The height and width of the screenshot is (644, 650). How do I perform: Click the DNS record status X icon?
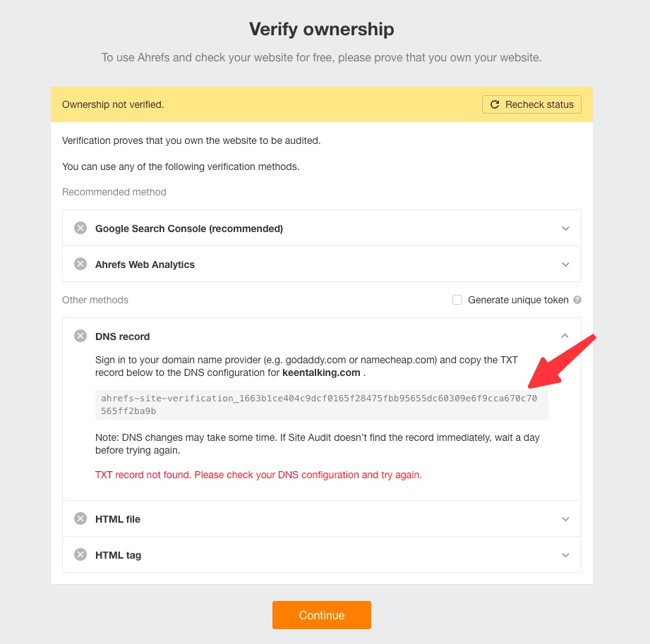click(80, 336)
